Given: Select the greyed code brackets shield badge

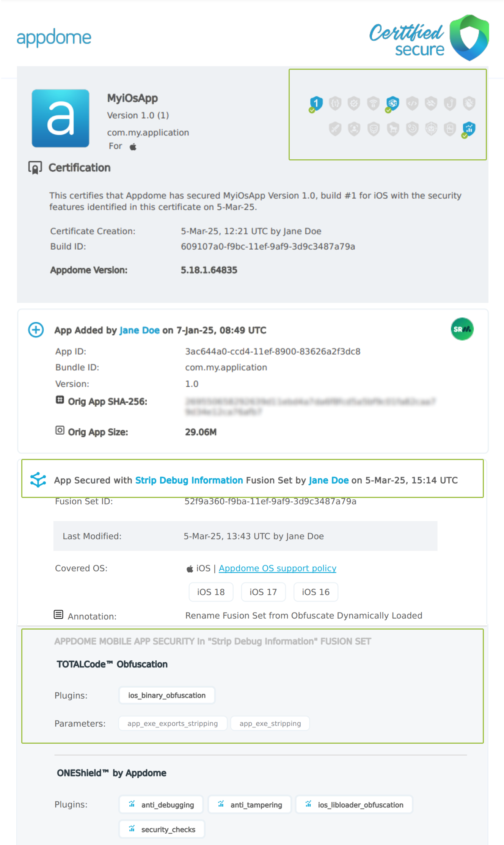Looking at the screenshot, I should pos(412,103).
